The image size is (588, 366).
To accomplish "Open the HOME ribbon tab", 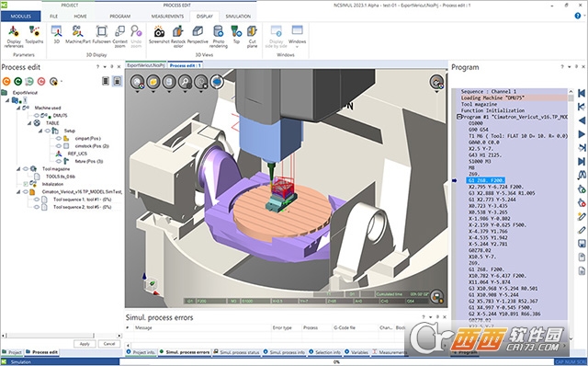I will coord(80,17).
